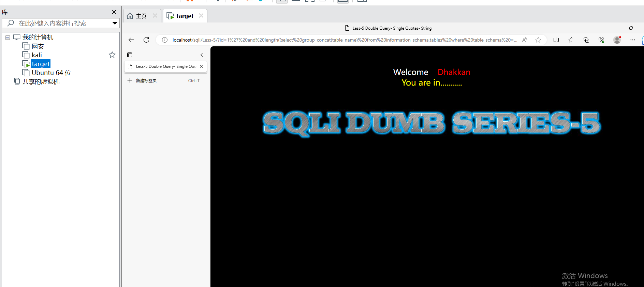Collapse the vertical tabs pane

pyautogui.click(x=202, y=55)
